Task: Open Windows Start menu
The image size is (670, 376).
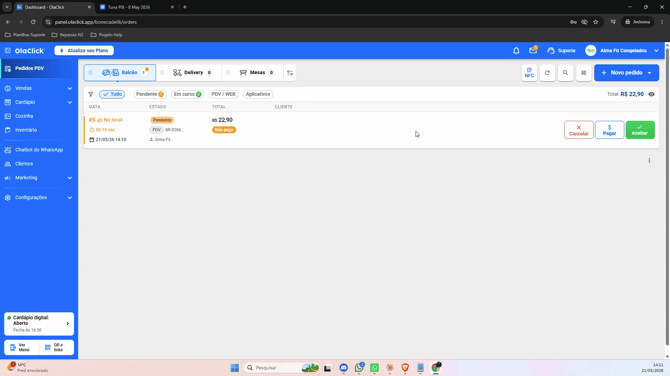Action: click(235, 367)
